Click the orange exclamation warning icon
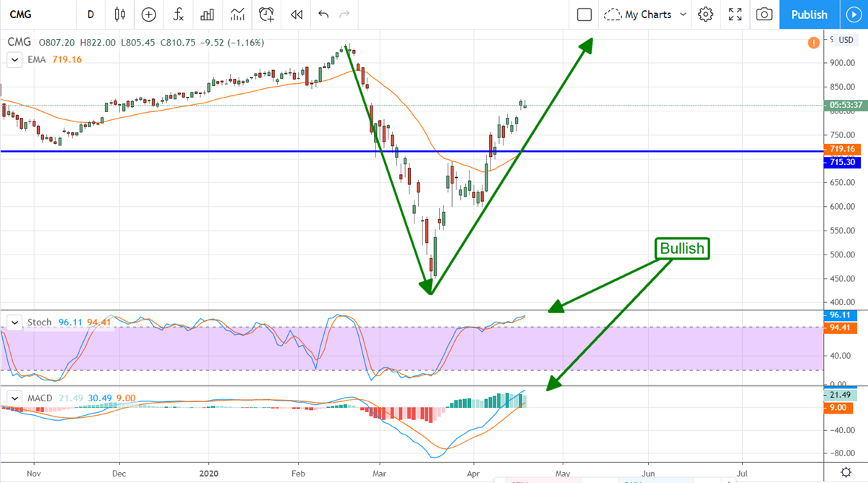Viewport: 868px width, 483px height. (x=813, y=42)
